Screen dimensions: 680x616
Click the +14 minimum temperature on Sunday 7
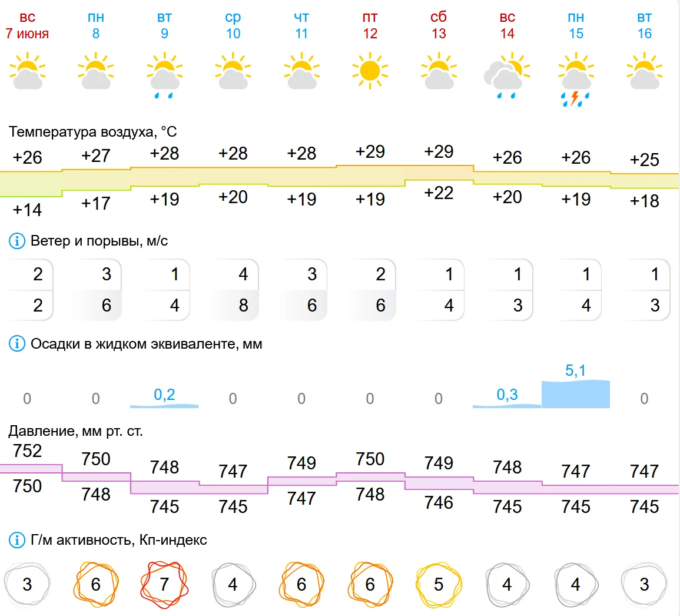(x=27, y=210)
